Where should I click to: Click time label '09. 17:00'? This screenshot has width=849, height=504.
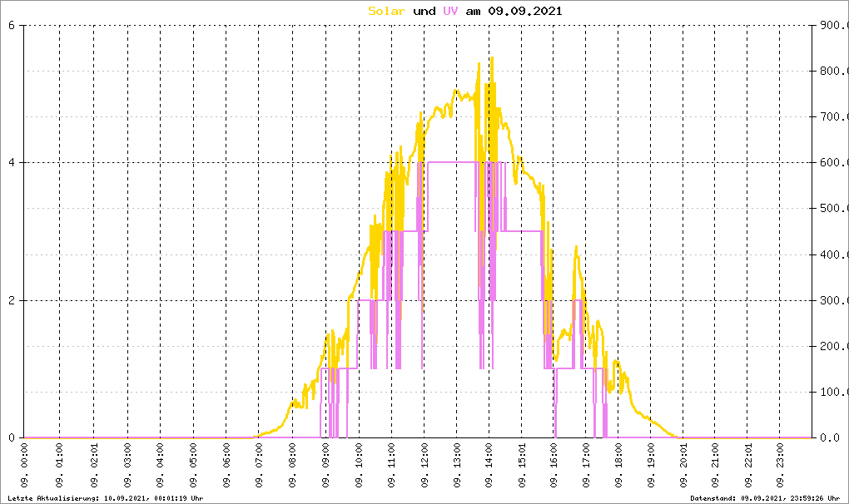point(586,466)
